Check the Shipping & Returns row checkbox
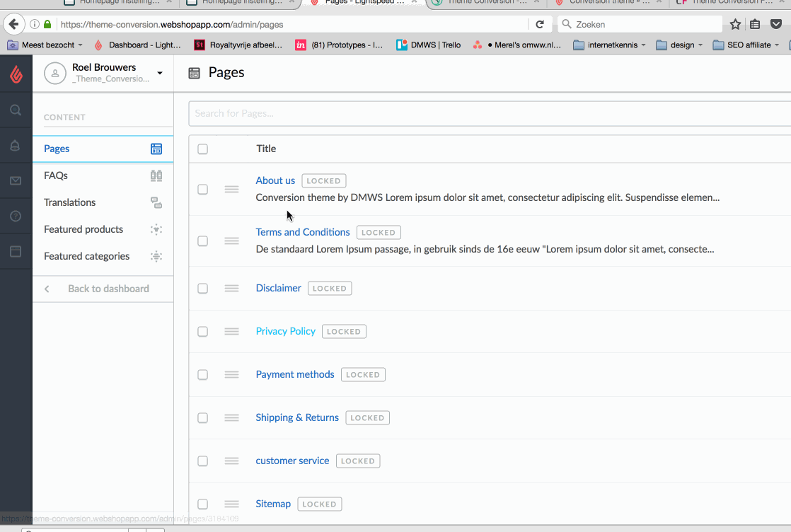Viewport: 791px width, 532px height. 203,418
